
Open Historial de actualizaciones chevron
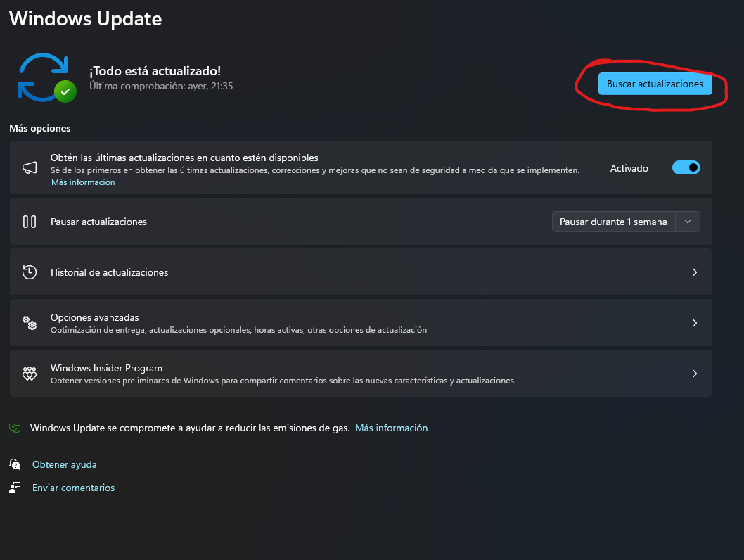click(x=694, y=272)
